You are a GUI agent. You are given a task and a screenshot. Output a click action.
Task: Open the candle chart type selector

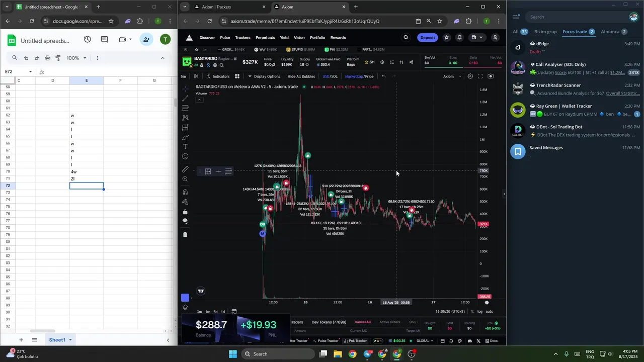click(196, 76)
